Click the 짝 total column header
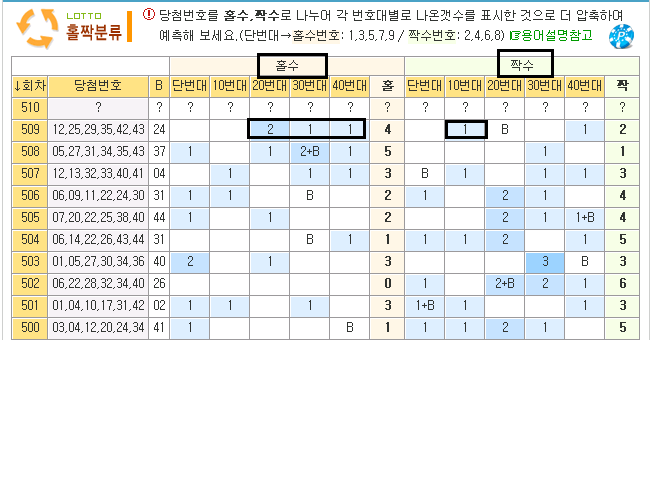 [x=623, y=86]
